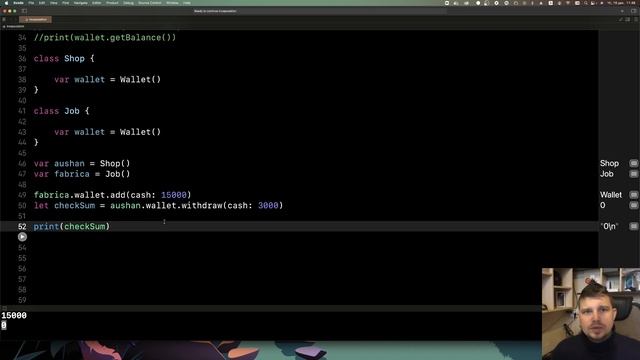Open Control Center in menu bar

click(x=593, y=3)
